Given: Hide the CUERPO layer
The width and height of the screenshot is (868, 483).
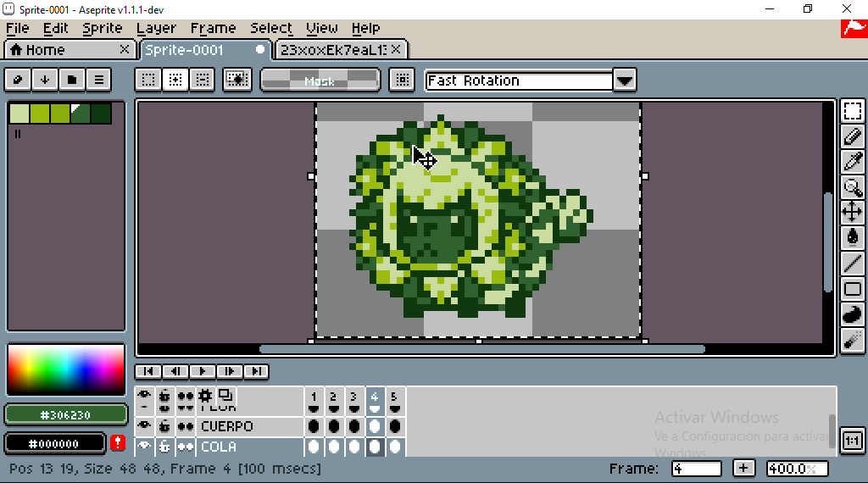Looking at the screenshot, I should (144, 426).
